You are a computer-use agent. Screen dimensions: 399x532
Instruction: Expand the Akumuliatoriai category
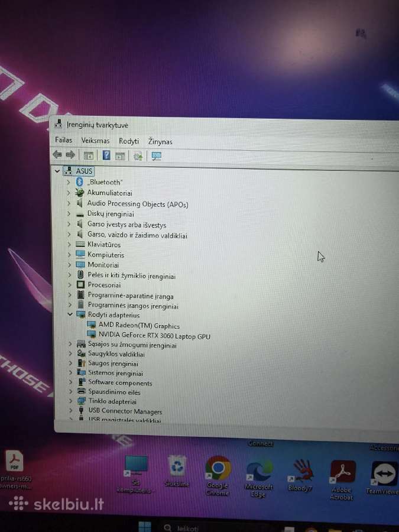point(69,193)
